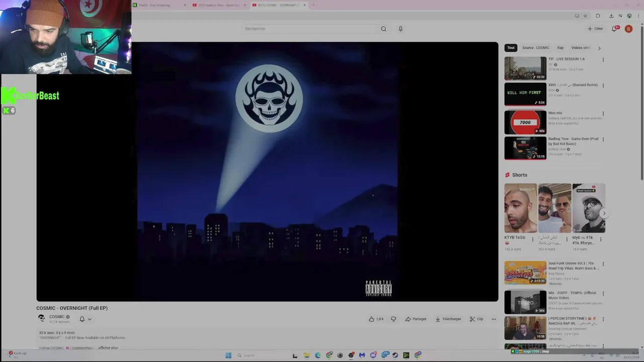Screen dimensions: 644x362
Task: Open options for KTYB Te3ib short
Action: [533, 239]
